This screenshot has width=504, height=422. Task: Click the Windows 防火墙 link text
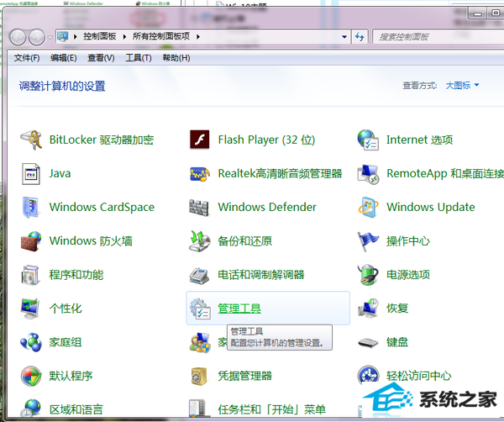pos(91,241)
